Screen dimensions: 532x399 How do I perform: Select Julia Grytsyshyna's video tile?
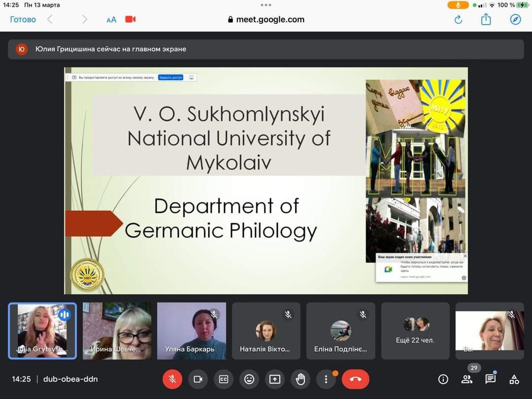click(42, 331)
